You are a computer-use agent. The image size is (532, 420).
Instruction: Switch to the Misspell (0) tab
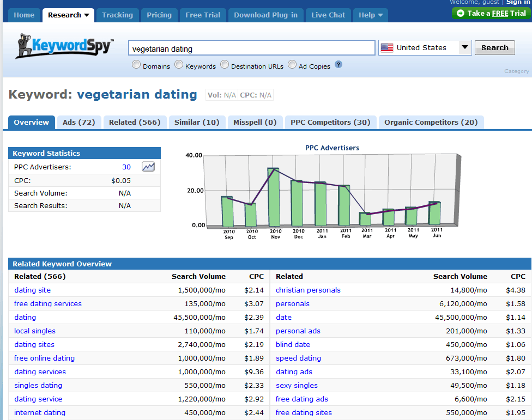click(x=255, y=123)
